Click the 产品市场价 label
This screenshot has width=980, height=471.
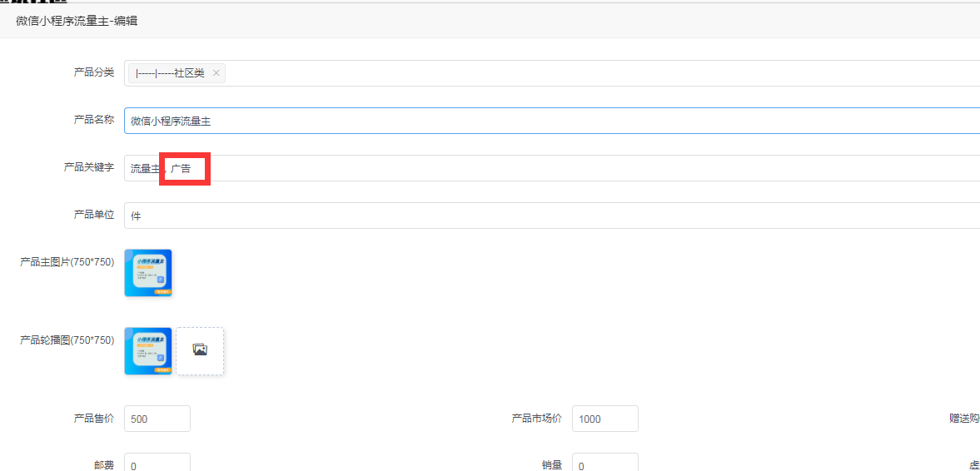pyautogui.click(x=536, y=418)
